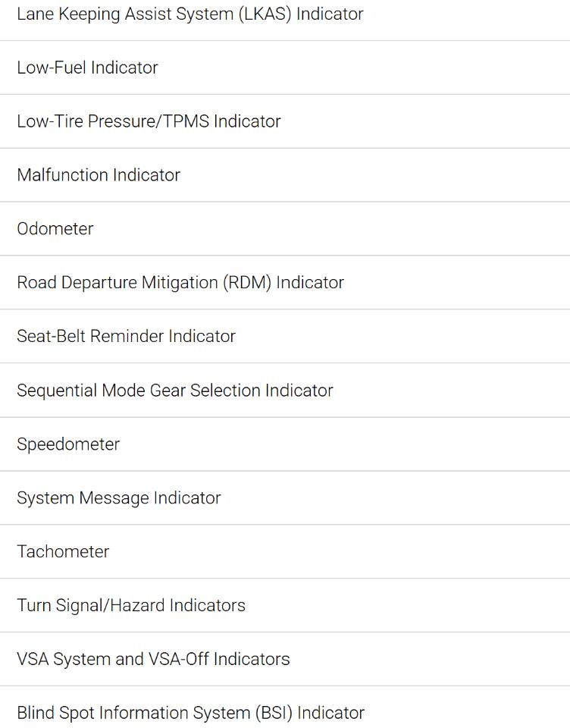The image size is (570, 728).
Task: Click the word 'Indicator' in LKAS row
Action: point(330,14)
